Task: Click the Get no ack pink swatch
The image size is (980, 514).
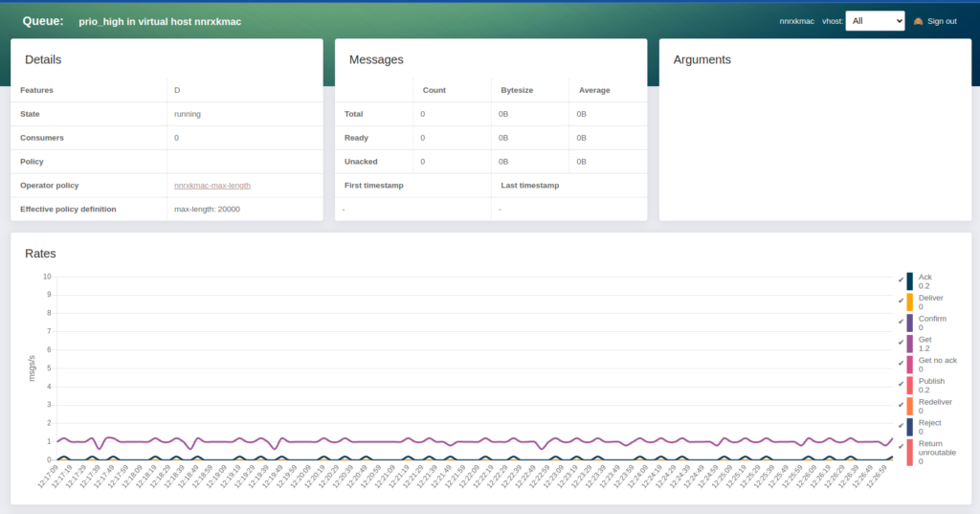Action: tap(909, 365)
